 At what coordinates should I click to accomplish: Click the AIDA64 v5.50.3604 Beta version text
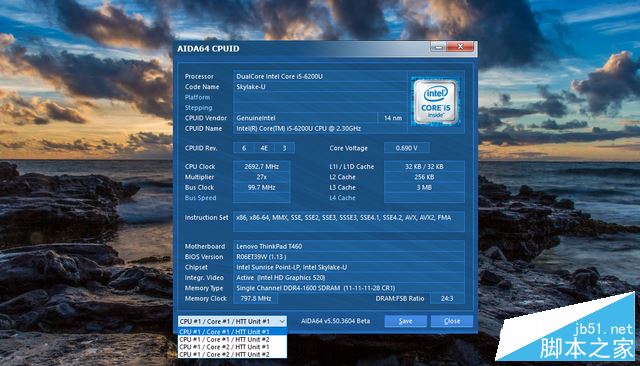coord(336,321)
